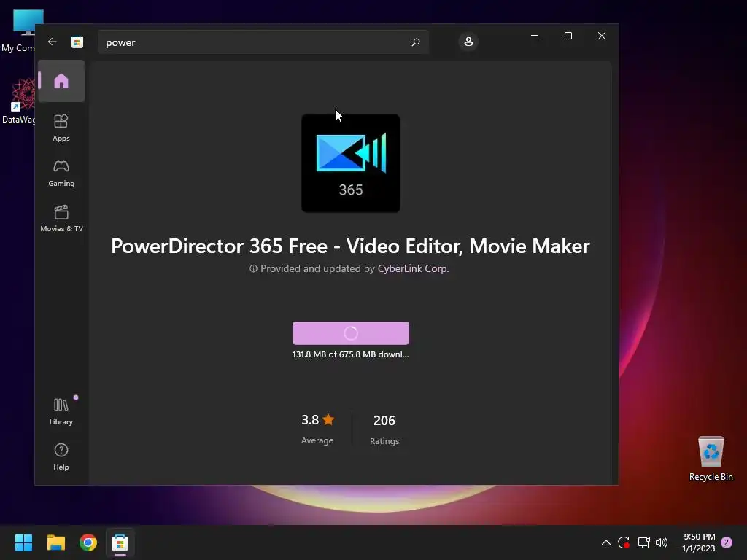
Task: Open the Library in sidebar
Action: [61, 411]
